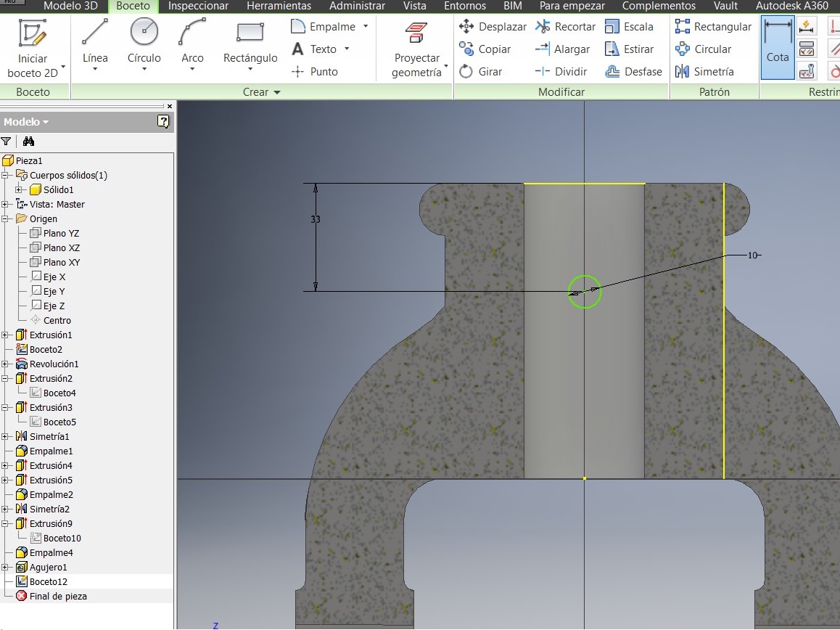This screenshot has width=840, height=630.
Task: Switch to the Inspeccionar tab
Action: [x=198, y=6]
